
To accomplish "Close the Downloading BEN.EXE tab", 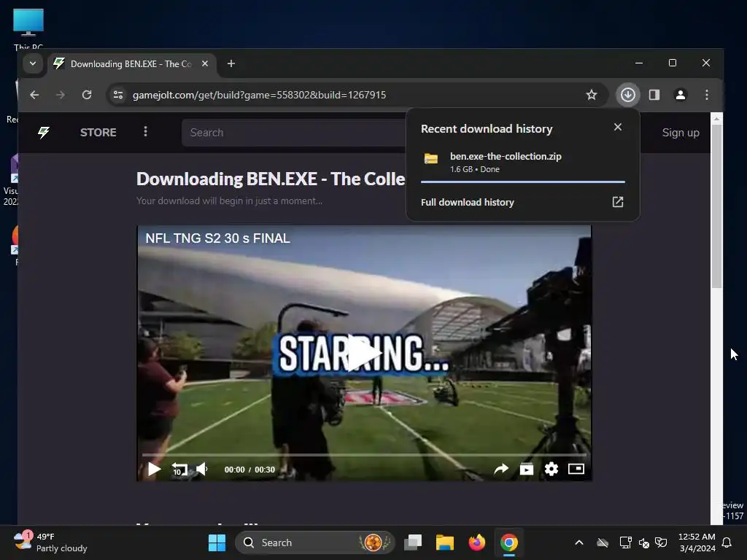I will [x=205, y=63].
